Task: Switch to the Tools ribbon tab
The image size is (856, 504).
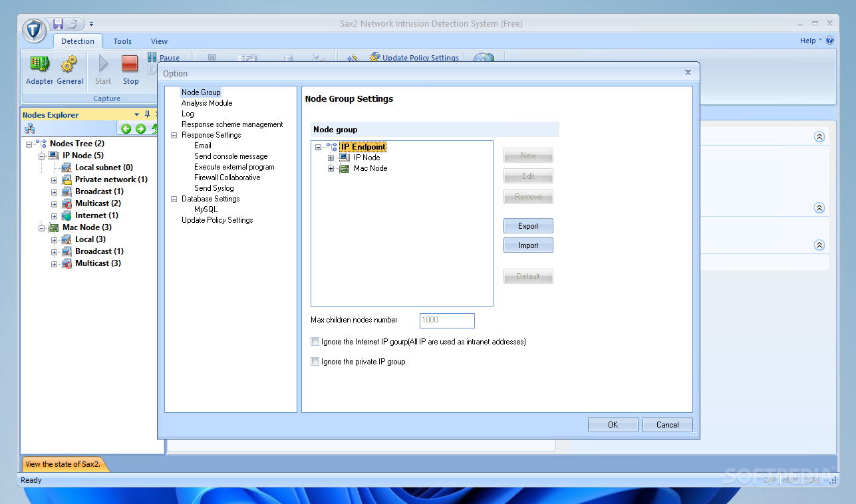Action: click(122, 41)
